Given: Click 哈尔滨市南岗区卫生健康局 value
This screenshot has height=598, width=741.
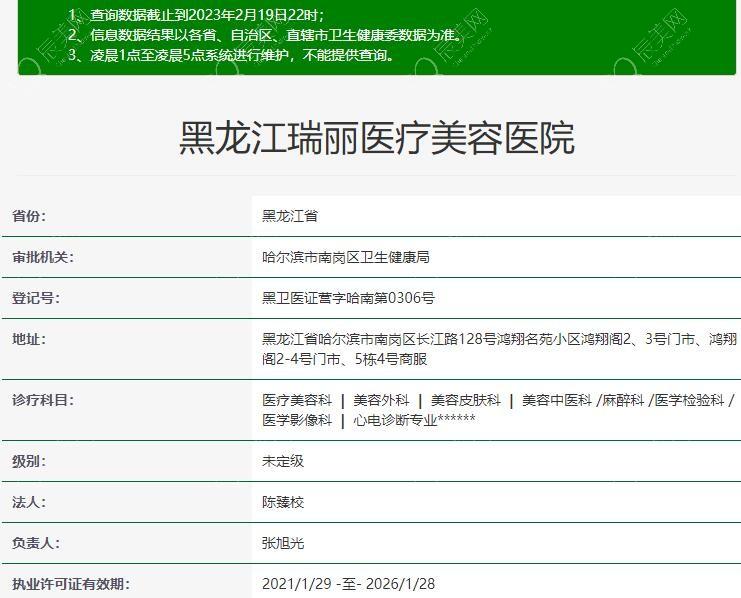Looking at the screenshot, I should (x=345, y=257).
